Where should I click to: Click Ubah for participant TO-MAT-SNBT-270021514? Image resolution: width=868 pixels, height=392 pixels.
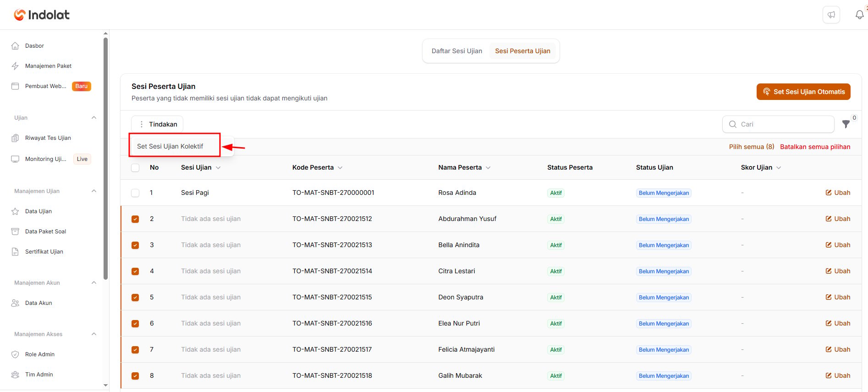(838, 271)
